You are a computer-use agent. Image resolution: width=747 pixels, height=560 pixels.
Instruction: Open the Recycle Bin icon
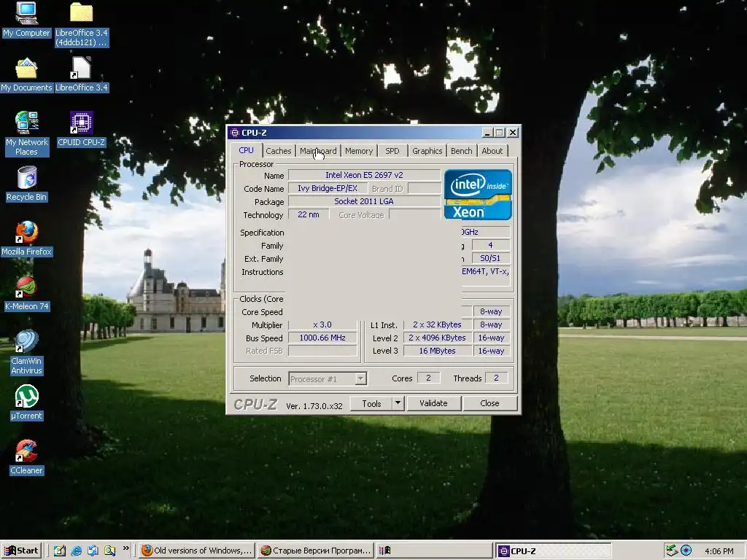coord(26,184)
